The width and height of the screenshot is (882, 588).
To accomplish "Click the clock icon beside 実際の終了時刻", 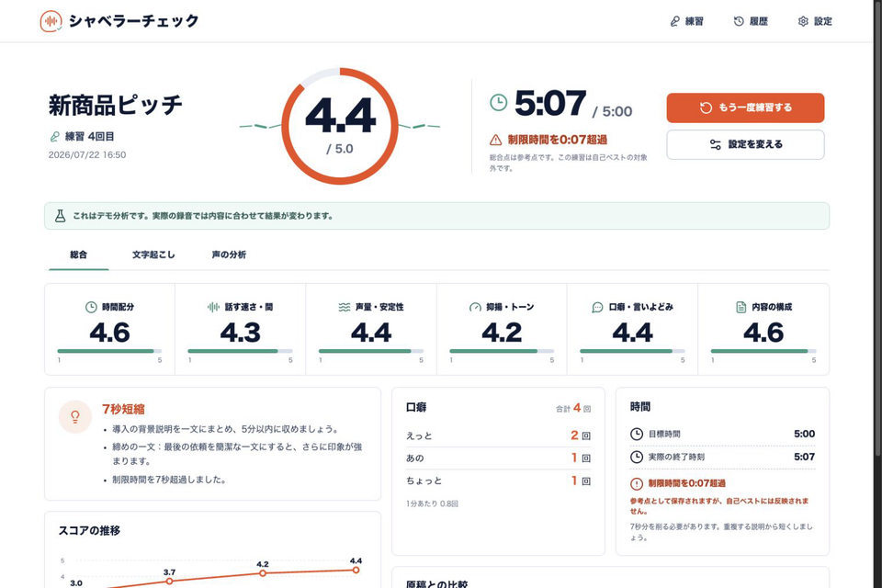I will 636,457.
